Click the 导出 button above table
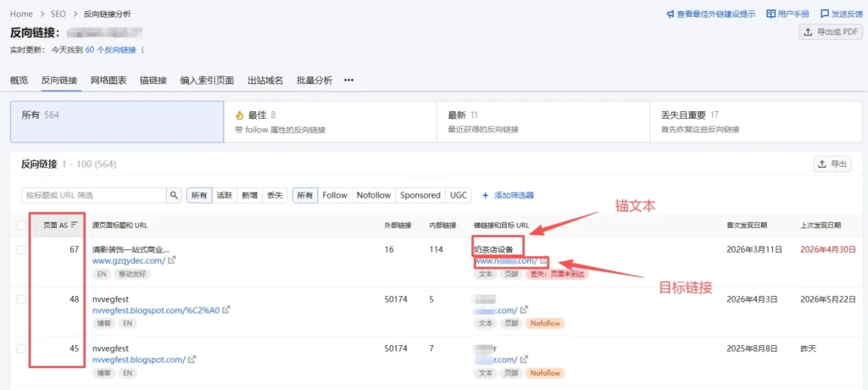This screenshot has height=390, width=868. (x=832, y=164)
